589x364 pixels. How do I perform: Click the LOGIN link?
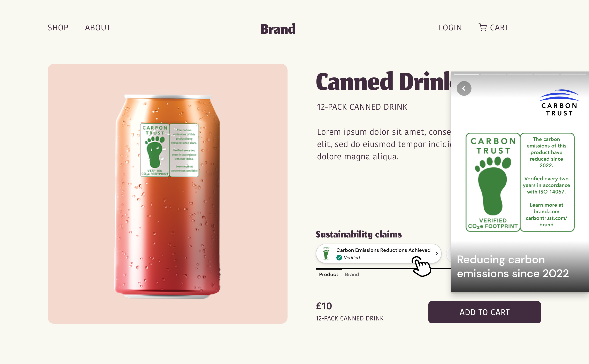tap(450, 28)
